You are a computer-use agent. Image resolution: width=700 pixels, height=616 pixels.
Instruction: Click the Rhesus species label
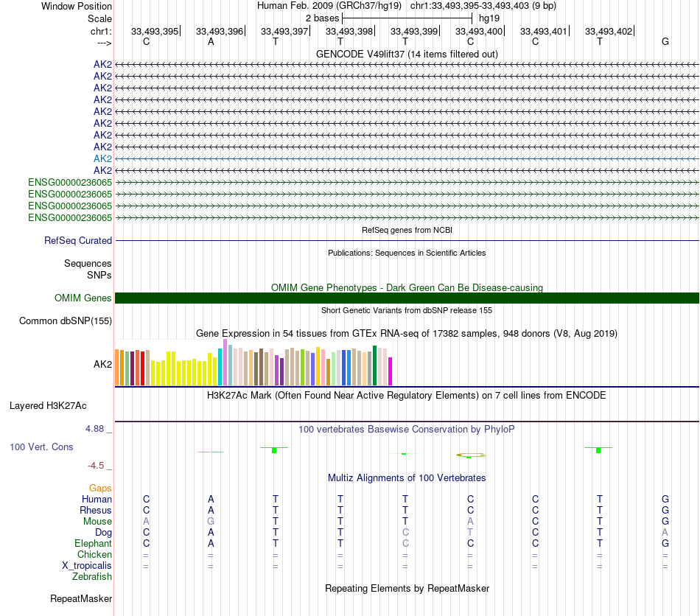tap(96, 510)
